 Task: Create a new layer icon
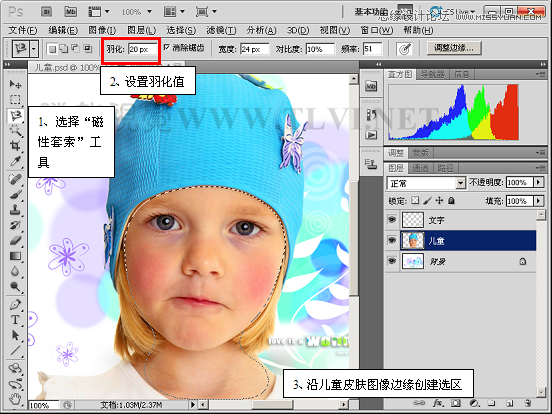(509, 403)
